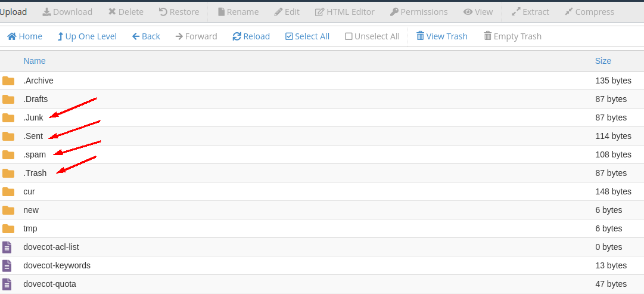Click the Download toolbar button

(67, 12)
